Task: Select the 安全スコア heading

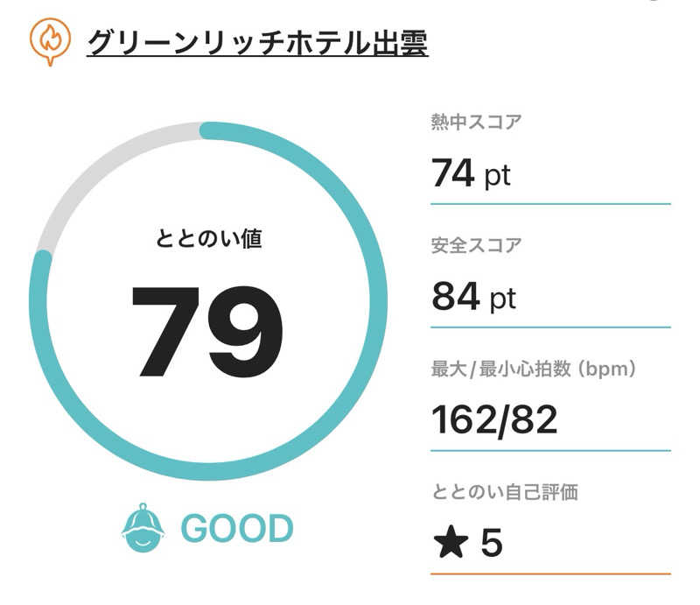Action: point(476,245)
